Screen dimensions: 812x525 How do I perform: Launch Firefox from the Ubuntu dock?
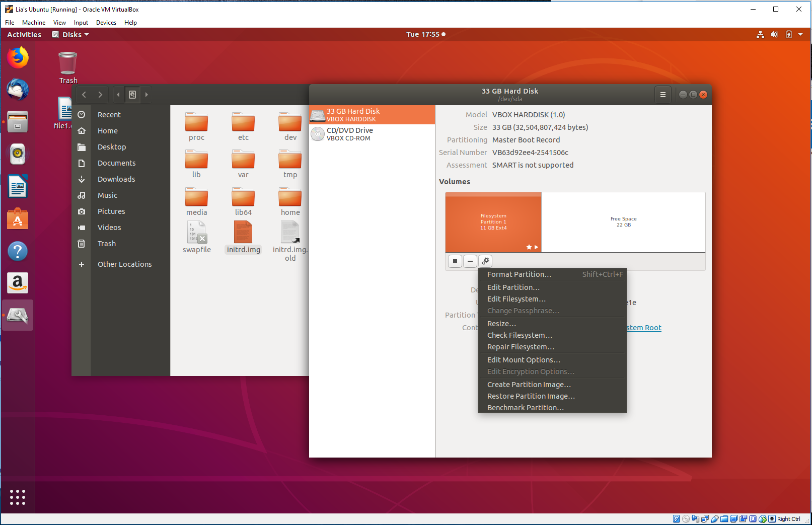click(18, 57)
